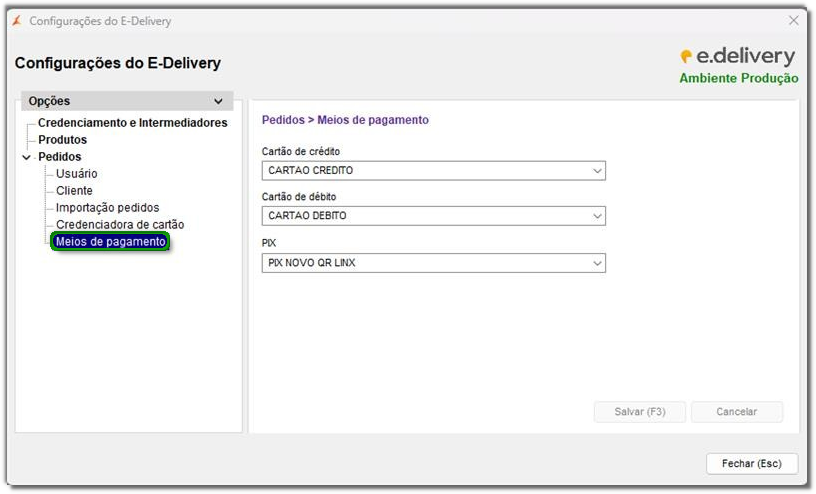Image resolution: width=816 pixels, height=494 pixels.
Task: Select Credenciamento e Intermediadores in tree
Action: [x=133, y=123]
